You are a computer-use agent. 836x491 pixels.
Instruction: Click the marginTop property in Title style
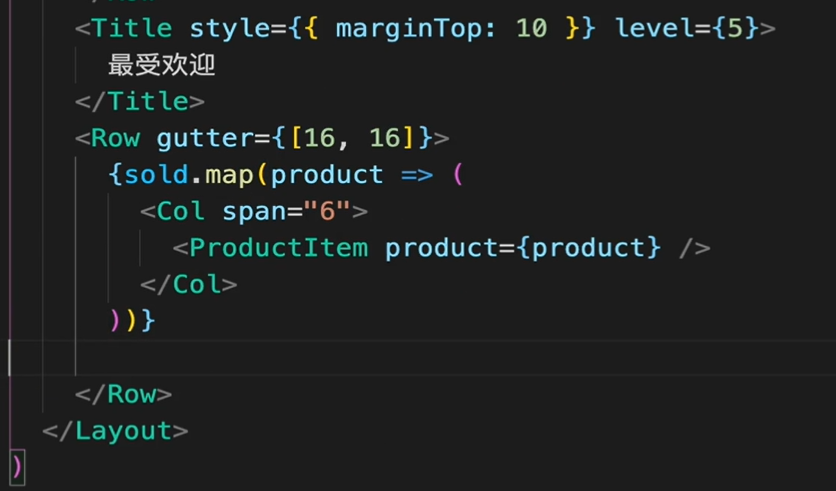[x=408, y=29]
